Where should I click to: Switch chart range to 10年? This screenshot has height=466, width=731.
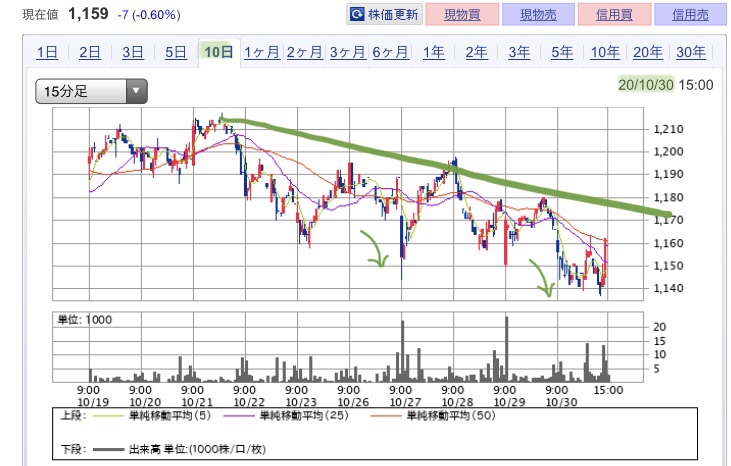pos(605,52)
